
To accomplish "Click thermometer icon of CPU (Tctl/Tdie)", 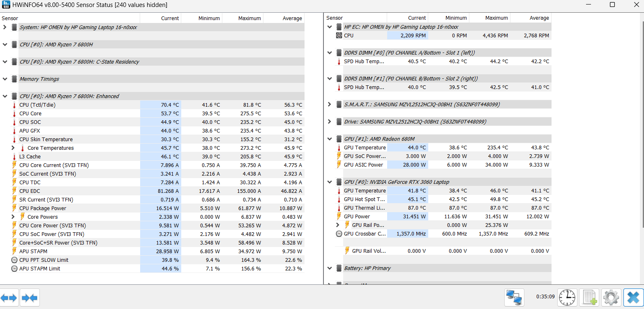I will point(14,105).
